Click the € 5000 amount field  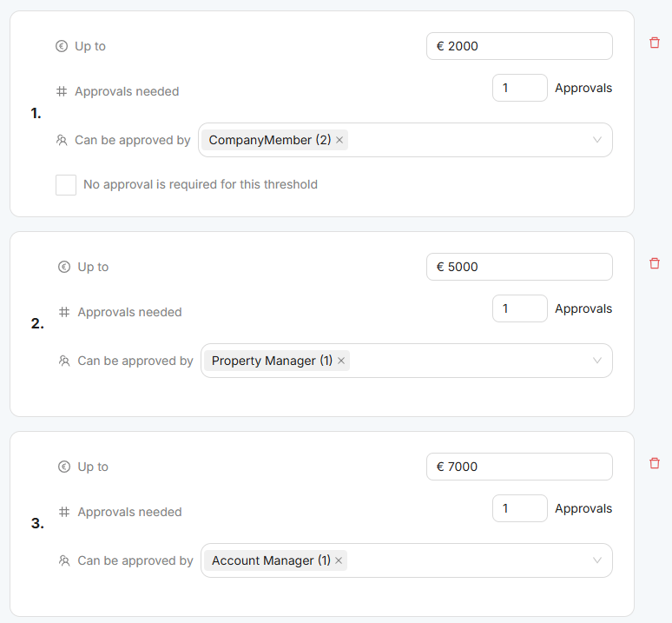519,267
